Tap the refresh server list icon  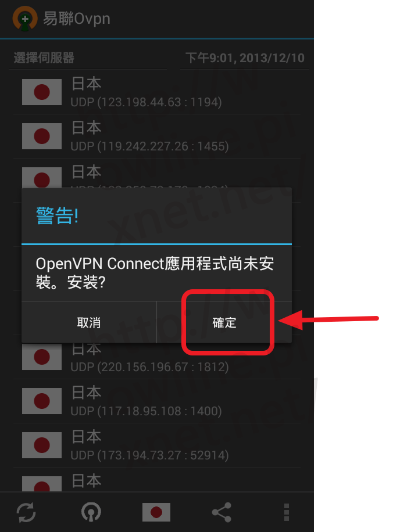pos(26,512)
